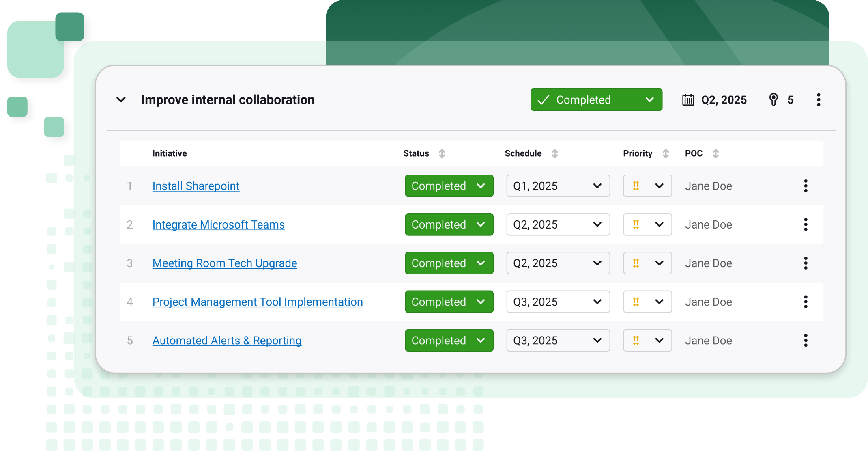The image size is (868, 451).
Task: Open the Install Sharepoint initiative link
Action: coord(196,186)
